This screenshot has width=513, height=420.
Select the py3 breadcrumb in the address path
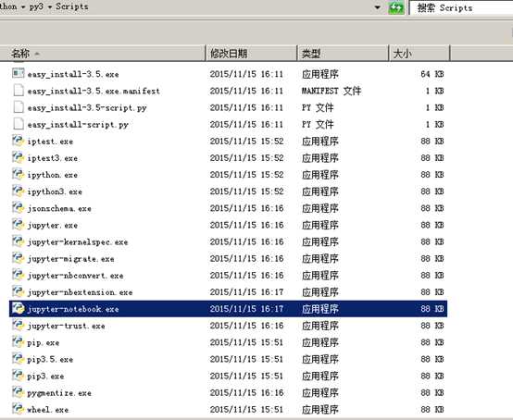(x=36, y=6)
